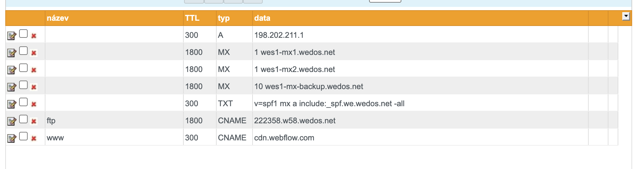
Task: Check the box for the A record
Action: (23, 34)
